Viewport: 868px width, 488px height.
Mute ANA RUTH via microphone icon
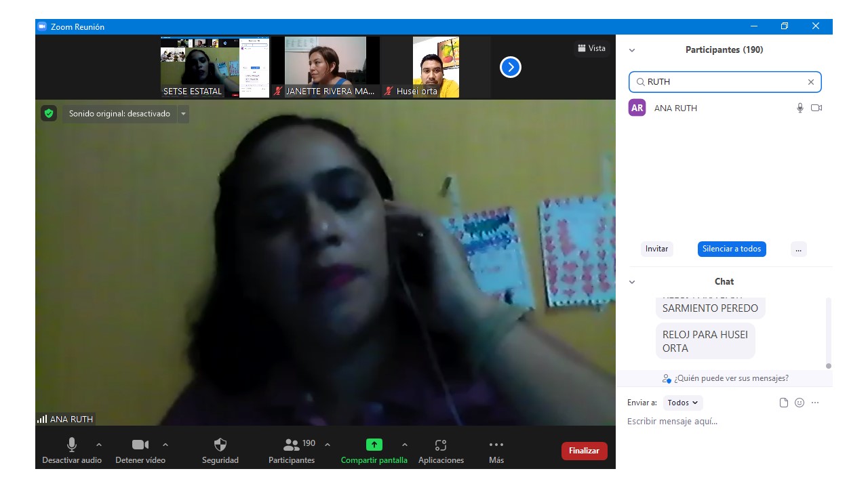coord(800,108)
